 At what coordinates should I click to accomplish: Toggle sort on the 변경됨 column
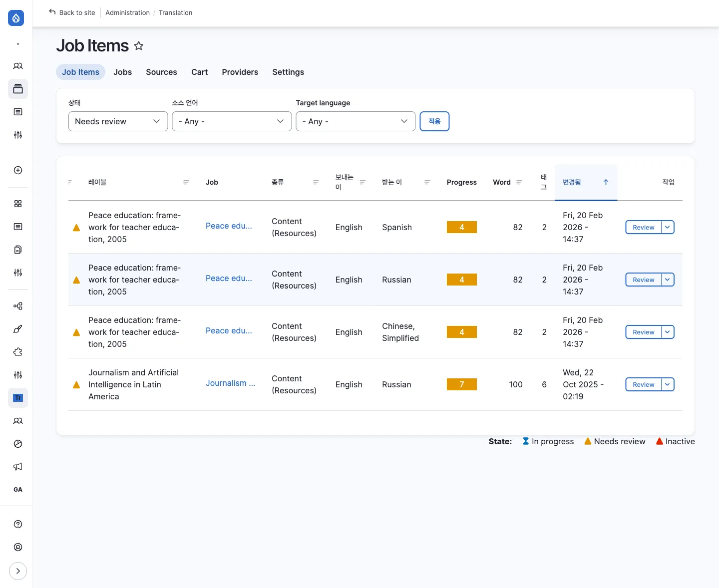click(x=572, y=182)
